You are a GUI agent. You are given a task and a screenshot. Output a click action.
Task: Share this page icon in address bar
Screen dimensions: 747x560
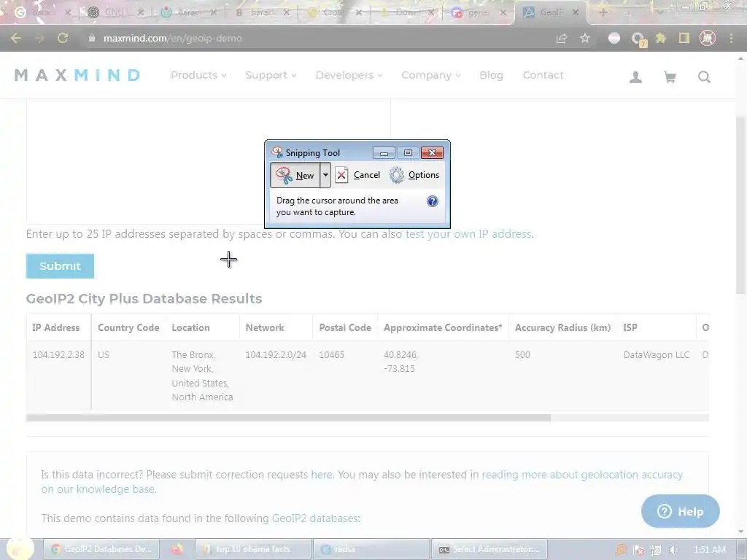click(562, 38)
